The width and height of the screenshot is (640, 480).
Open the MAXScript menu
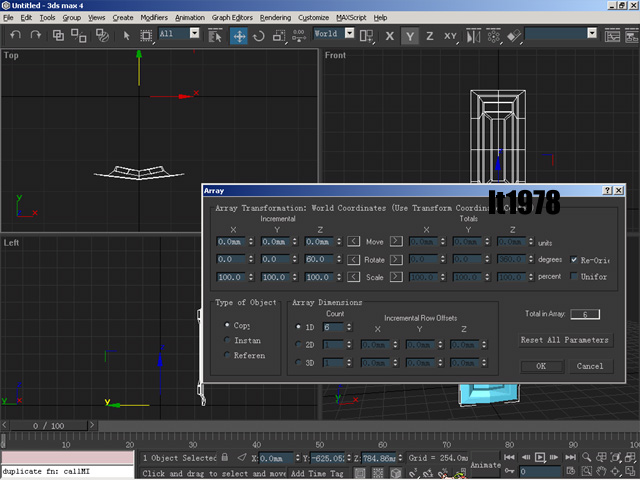click(351, 18)
